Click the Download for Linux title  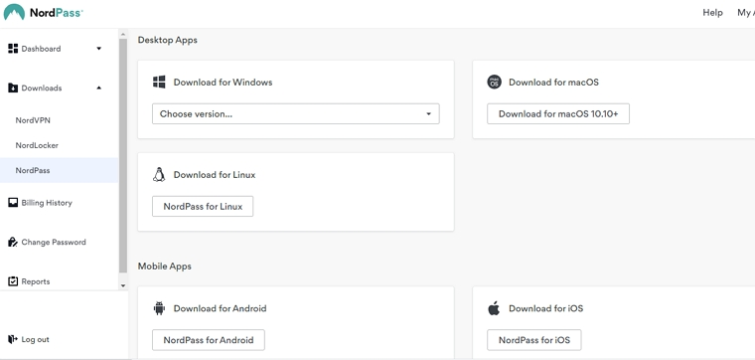pyautogui.click(x=214, y=175)
